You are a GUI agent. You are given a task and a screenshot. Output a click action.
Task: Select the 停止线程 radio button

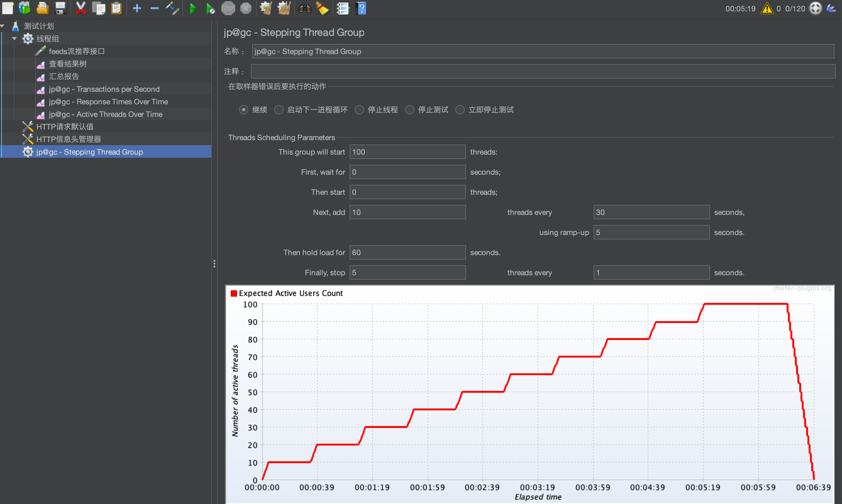coord(359,110)
